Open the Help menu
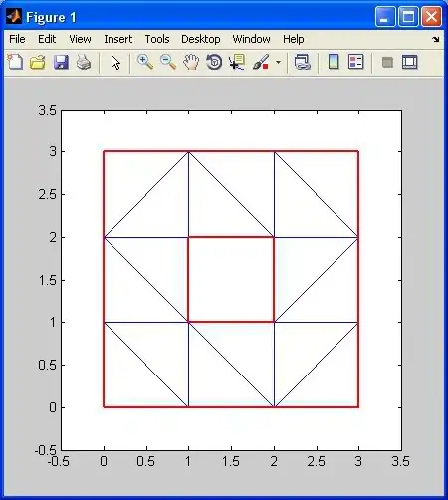The width and height of the screenshot is (448, 500). coord(293,39)
